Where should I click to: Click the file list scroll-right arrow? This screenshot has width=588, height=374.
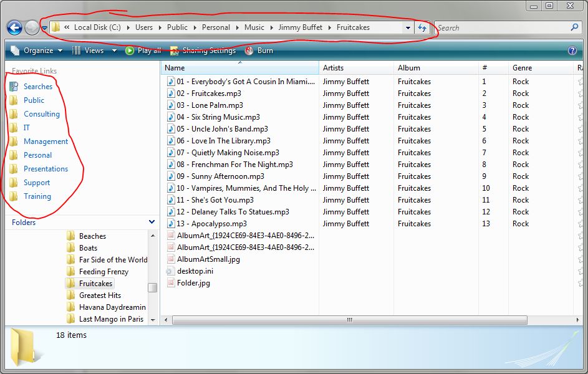[x=577, y=320]
